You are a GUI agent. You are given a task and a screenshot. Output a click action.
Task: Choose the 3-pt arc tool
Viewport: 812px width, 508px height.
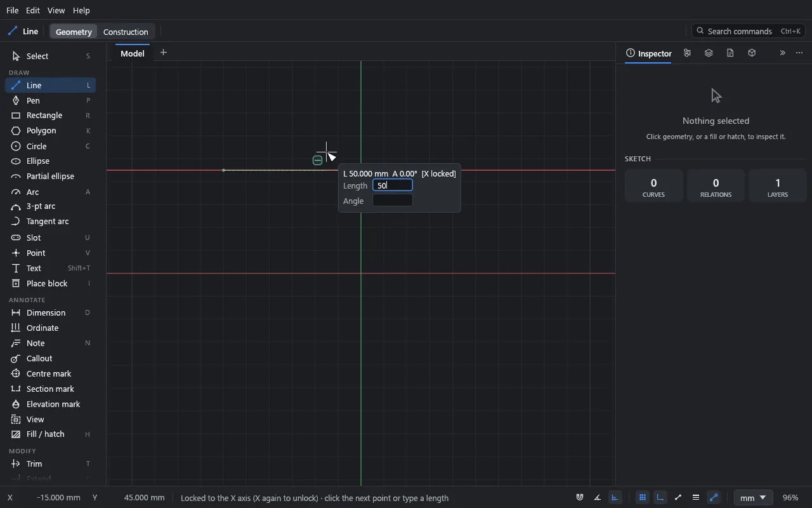[x=51, y=206]
